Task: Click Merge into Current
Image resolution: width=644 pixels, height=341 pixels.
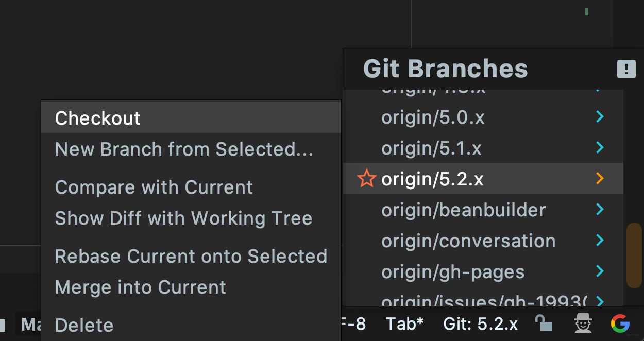Action: [x=140, y=287]
